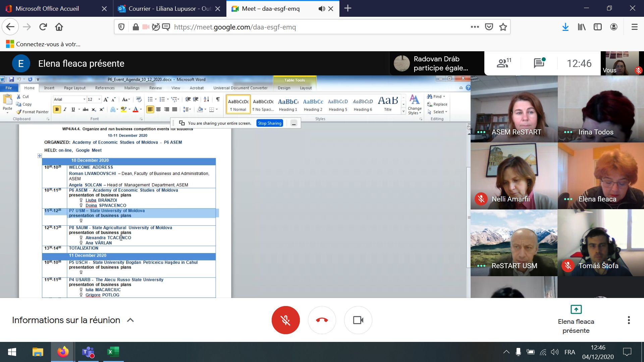Open Change Styles dropdown
Screen dimensions: 644x362
pyautogui.click(x=415, y=105)
